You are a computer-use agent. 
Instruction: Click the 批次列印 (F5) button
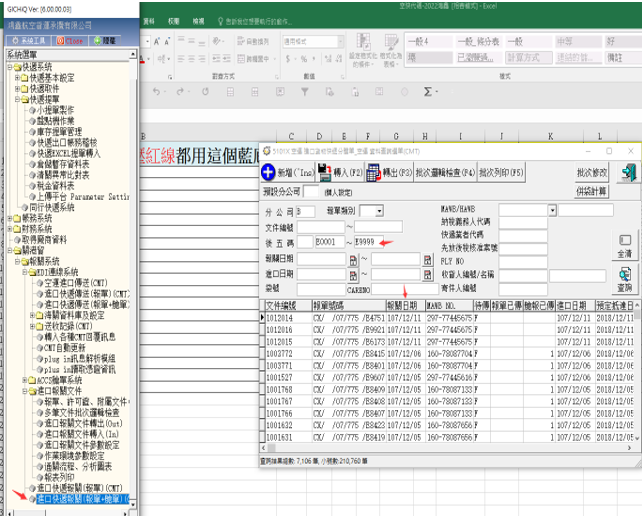pos(501,172)
